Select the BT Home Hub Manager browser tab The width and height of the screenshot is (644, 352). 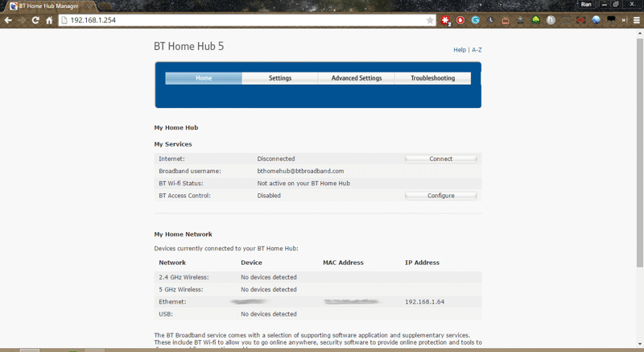(48, 6)
